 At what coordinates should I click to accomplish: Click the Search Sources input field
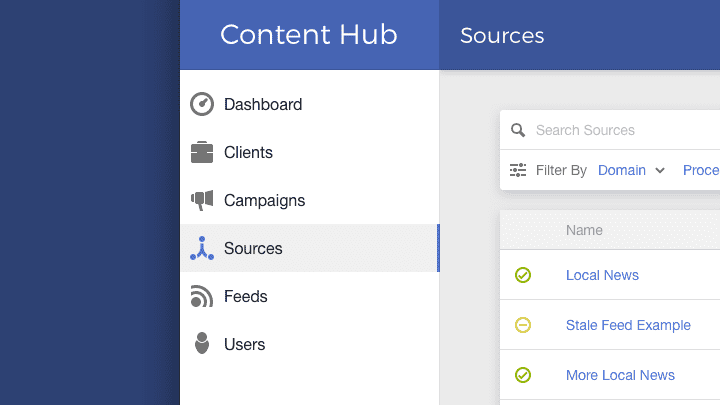[x=620, y=130]
